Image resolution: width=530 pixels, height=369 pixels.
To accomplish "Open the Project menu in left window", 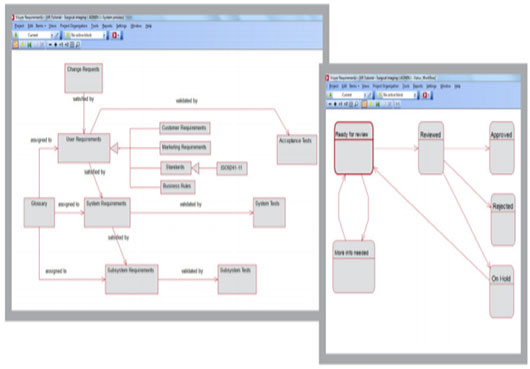I will point(19,26).
